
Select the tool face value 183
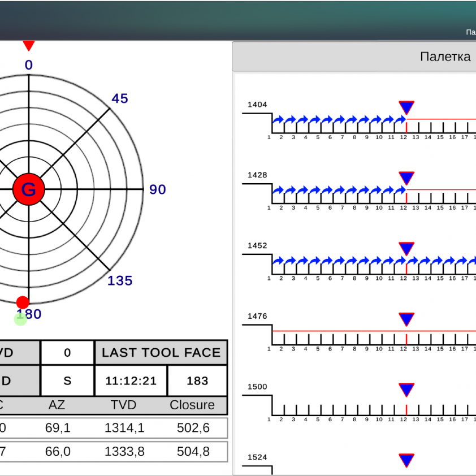tap(197, 381)
